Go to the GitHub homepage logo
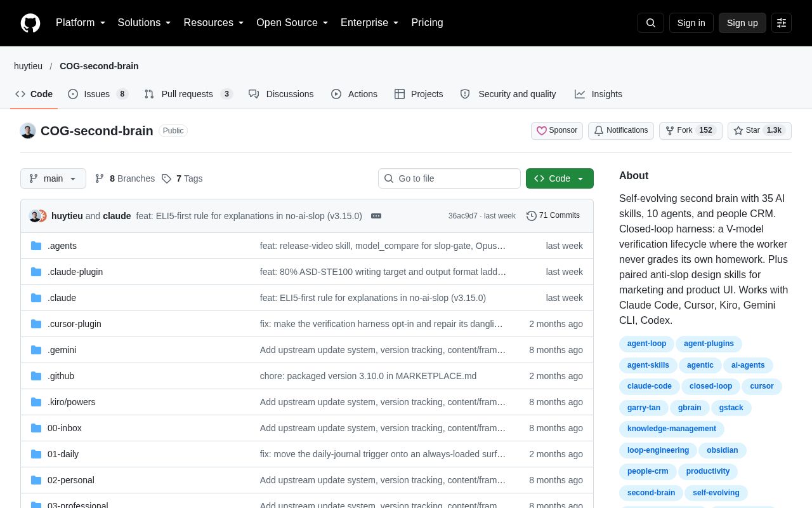Image resolution: width=812 pixels, height=508 pixels. pyautogui.click(x=30, y=23)
